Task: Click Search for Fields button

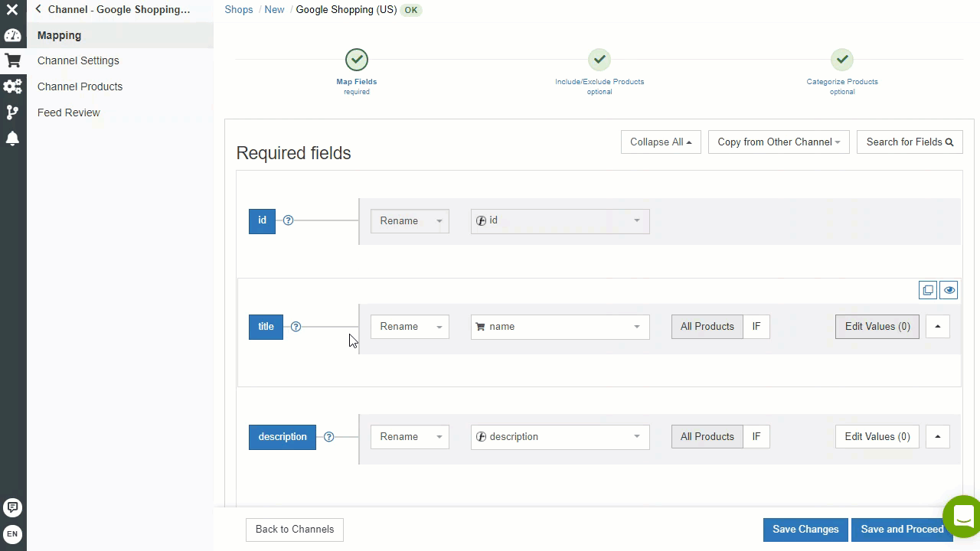Action: click(910, 142)
